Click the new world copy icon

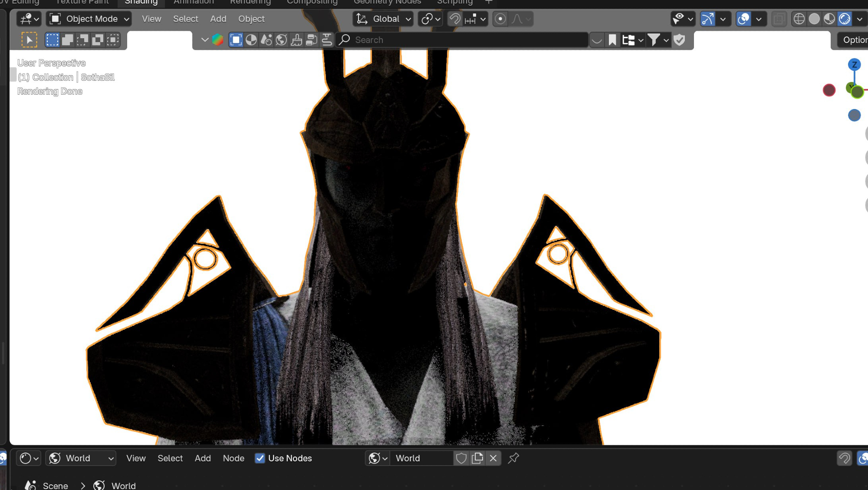point(477,458)
